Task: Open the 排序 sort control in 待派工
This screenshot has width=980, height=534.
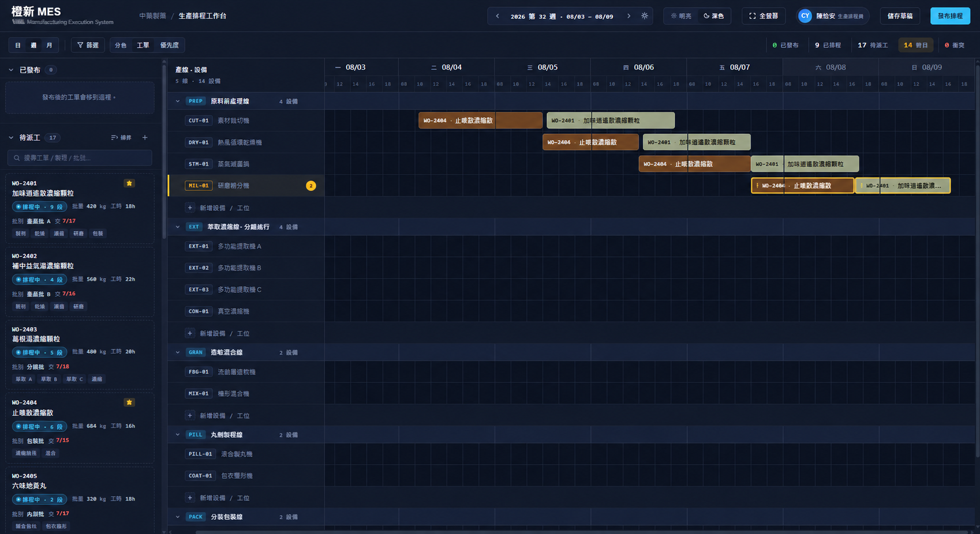Action: [x=121, y=138]
